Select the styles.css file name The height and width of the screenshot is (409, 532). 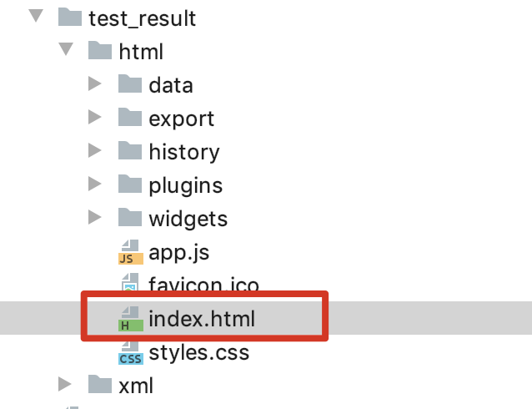coord(198,352)
